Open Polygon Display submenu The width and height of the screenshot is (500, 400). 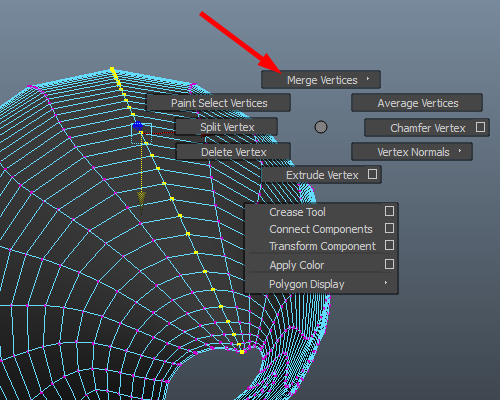321,284
